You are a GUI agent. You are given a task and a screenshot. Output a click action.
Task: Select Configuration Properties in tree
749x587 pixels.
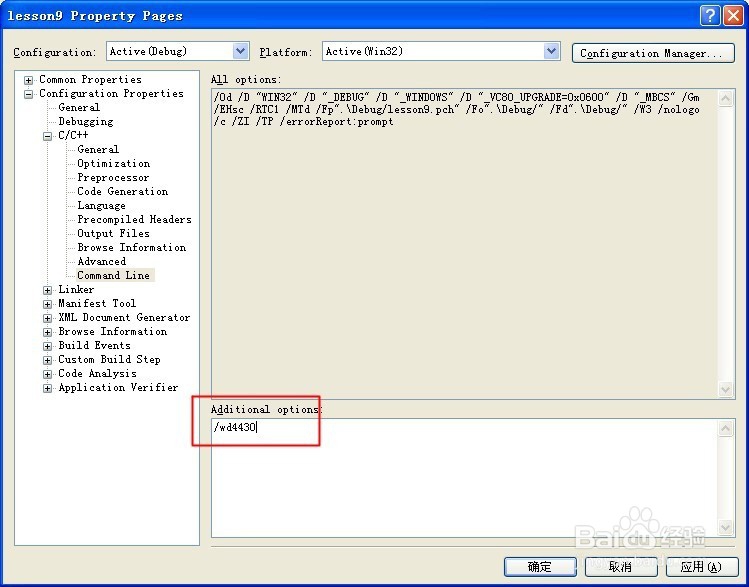point(111,94)
